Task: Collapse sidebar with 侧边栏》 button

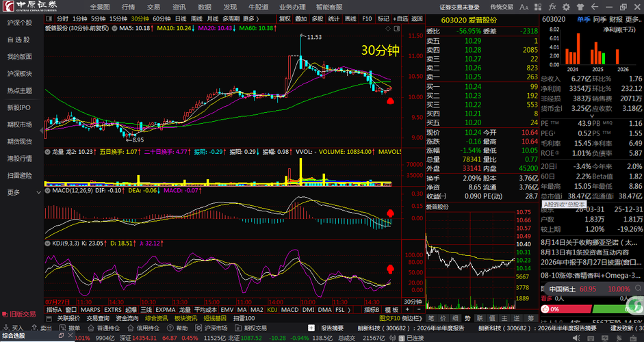Action: [x=412, y=318]
